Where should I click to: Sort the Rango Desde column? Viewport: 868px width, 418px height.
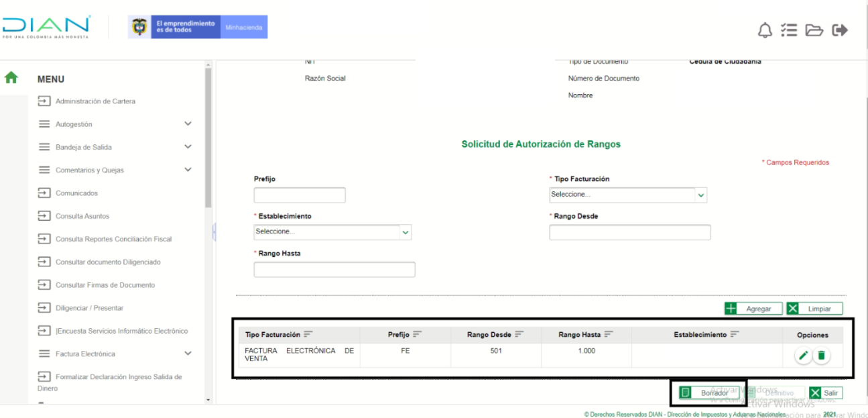[519, 335]
